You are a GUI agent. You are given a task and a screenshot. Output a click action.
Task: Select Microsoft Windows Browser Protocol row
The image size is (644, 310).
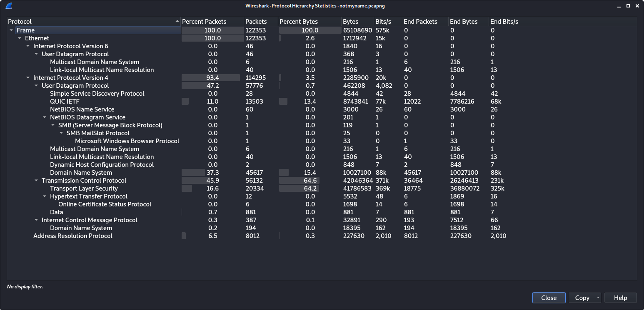tap(322, 141)
